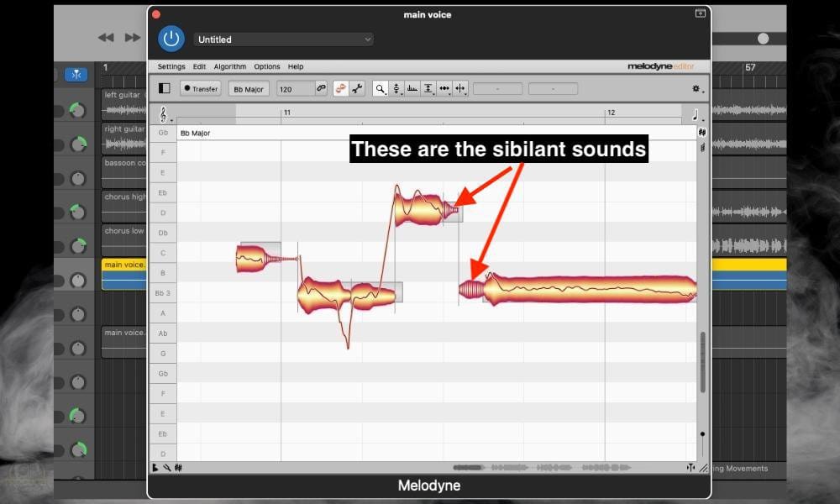840x504 pixels.
Task: Click bar 57 in the DAW ruler
Action: (750, 67)
